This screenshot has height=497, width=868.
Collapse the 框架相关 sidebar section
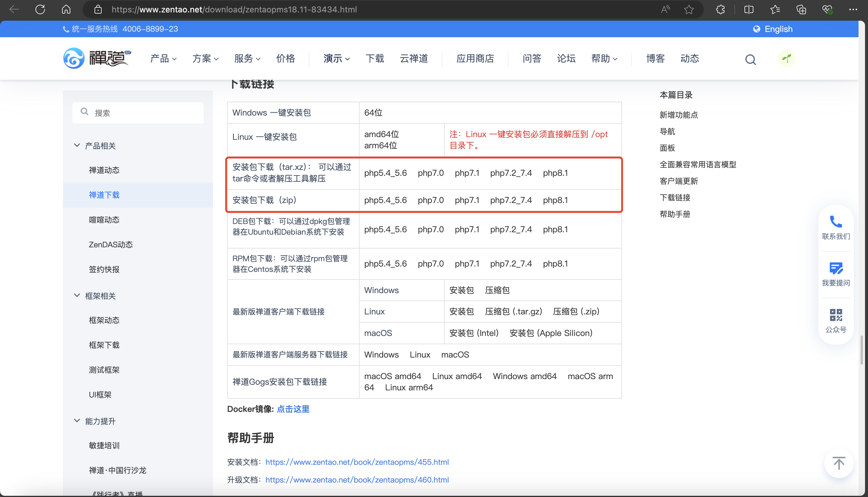coord(77,295)
